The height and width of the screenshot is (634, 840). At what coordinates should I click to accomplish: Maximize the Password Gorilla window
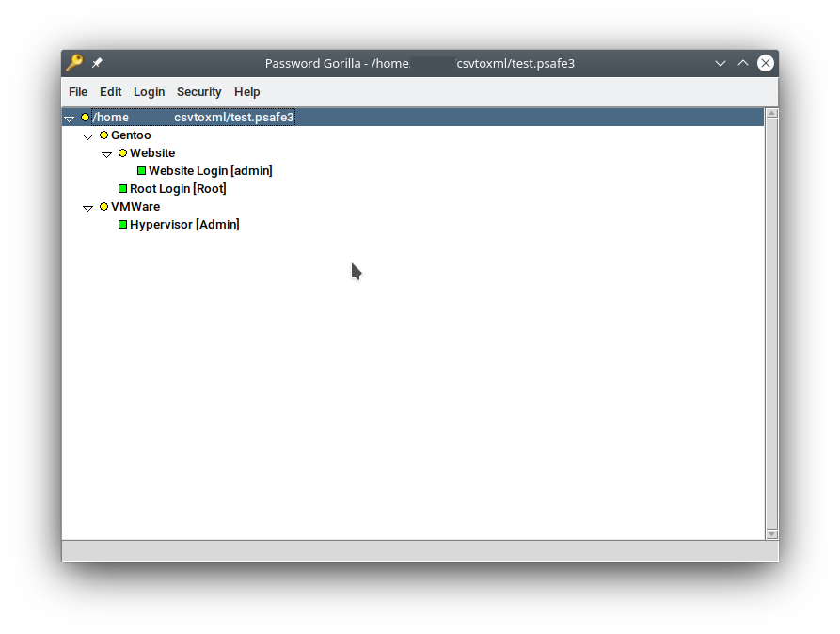pyautogui.click(x=743, y=63)
